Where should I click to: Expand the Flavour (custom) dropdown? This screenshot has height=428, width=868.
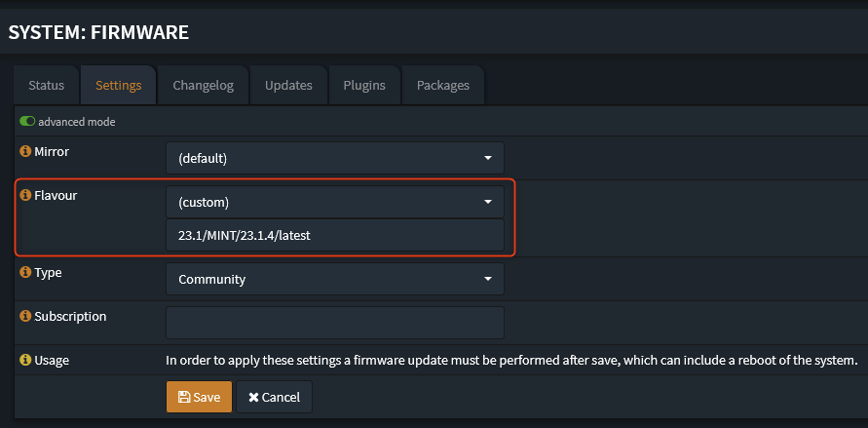coord(334,203)
